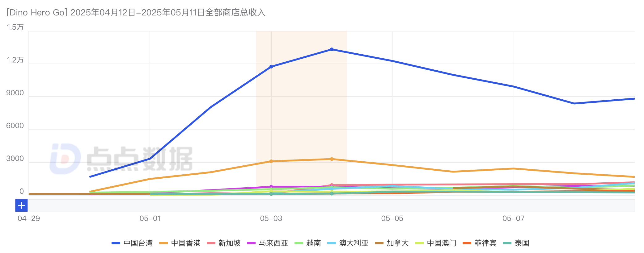The height and width of the screenshot is (253, 644).
Task: Click the blue plus button below the chart
Action: (x=21, y=205)
